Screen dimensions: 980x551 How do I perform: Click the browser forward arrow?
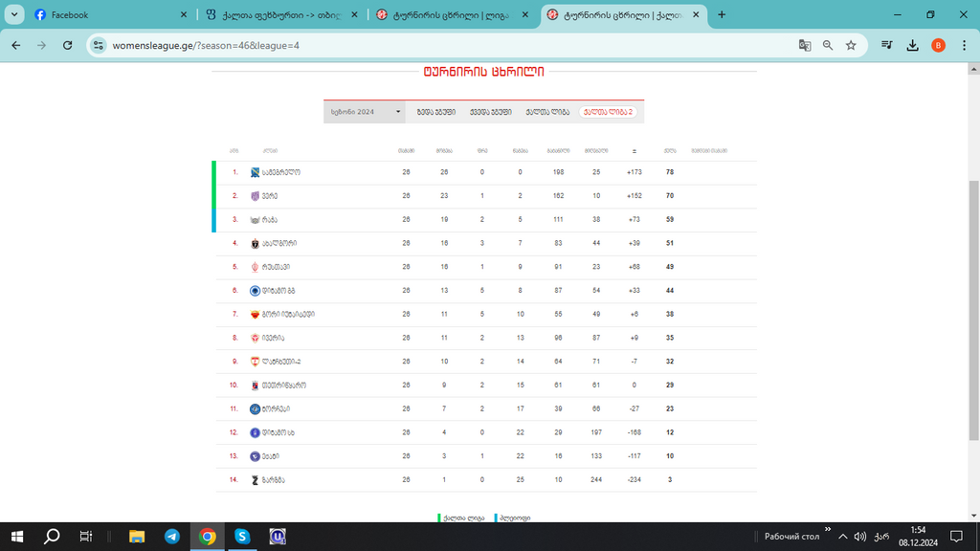coord(41,45)
